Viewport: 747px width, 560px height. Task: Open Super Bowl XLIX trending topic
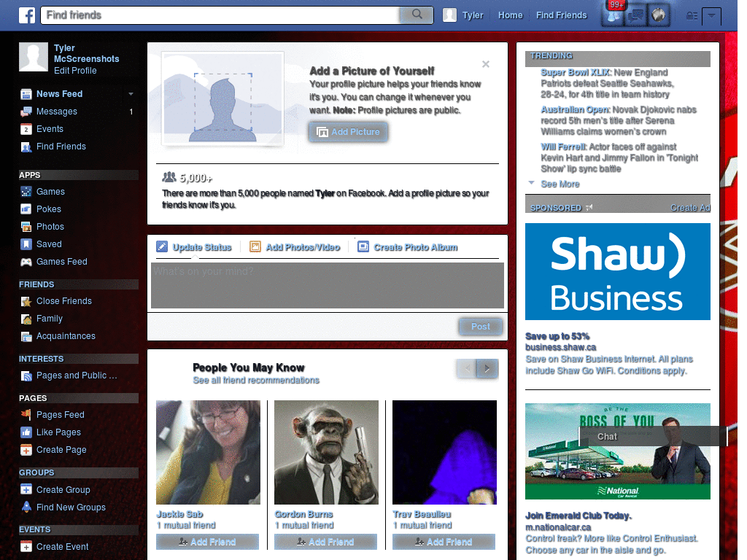tap(575, 72)
